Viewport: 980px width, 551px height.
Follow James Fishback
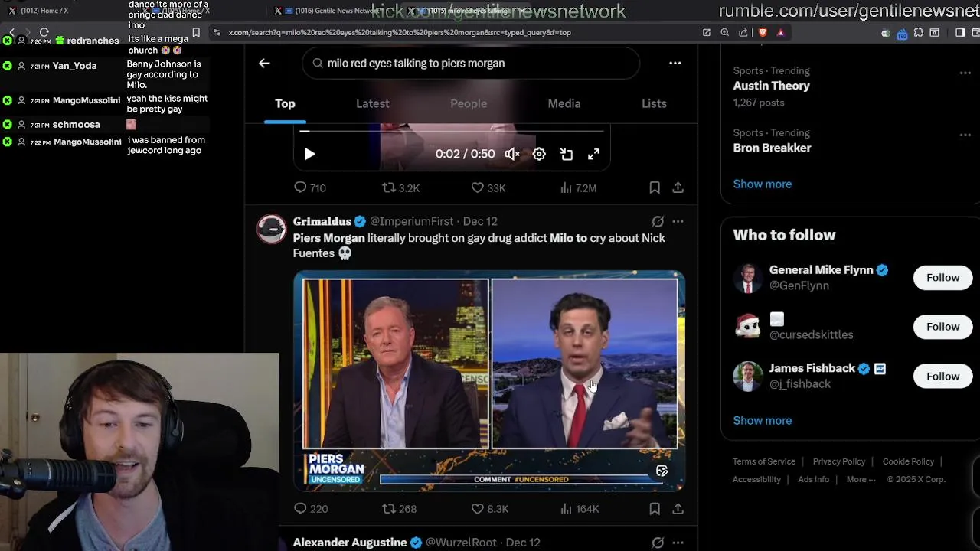942,376
